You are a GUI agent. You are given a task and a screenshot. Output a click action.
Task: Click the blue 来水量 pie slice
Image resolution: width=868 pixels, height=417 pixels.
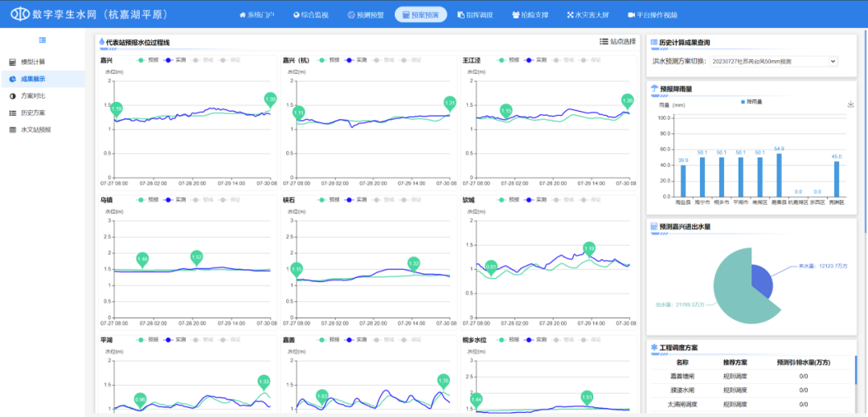[x=762, y=281]
